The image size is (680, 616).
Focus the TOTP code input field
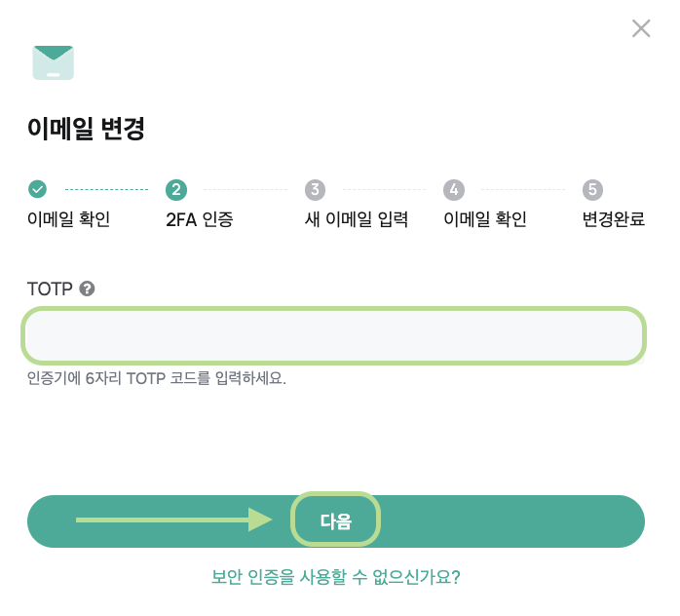(333, 335)
